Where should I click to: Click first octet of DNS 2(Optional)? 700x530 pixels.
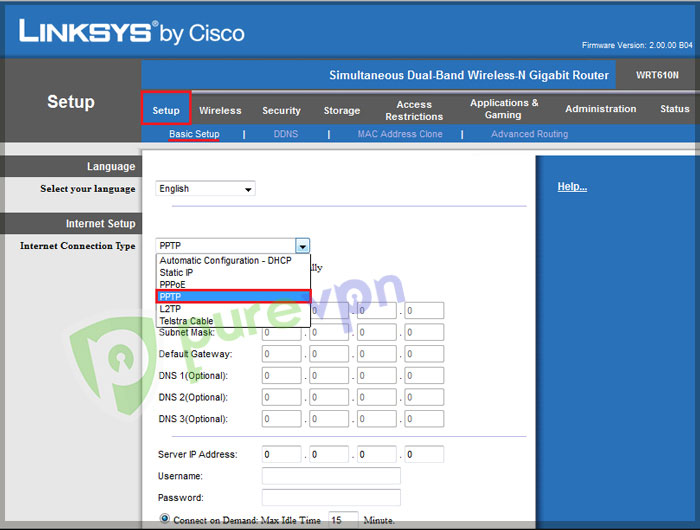[x=281, y=397]
